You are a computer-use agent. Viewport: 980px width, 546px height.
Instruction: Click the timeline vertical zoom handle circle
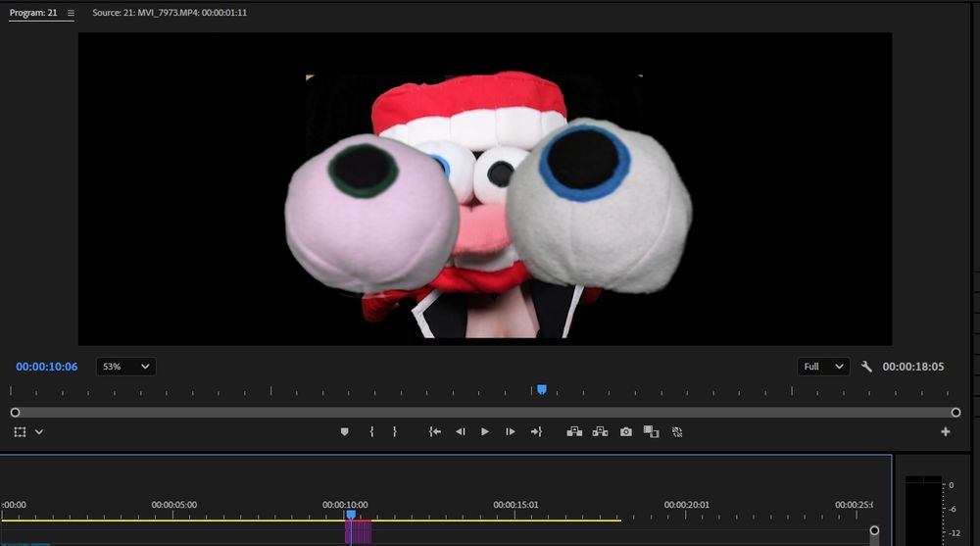874,530
